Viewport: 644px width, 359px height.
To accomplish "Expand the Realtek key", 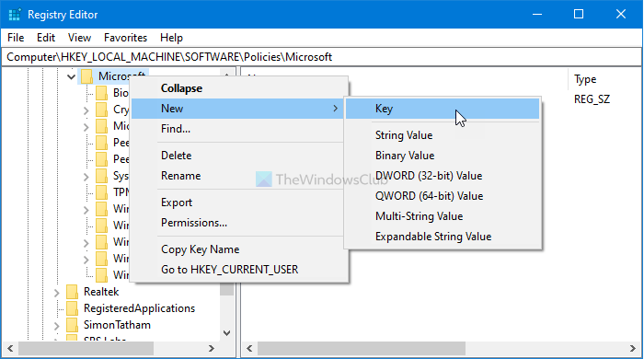I will tap(57, 293).
